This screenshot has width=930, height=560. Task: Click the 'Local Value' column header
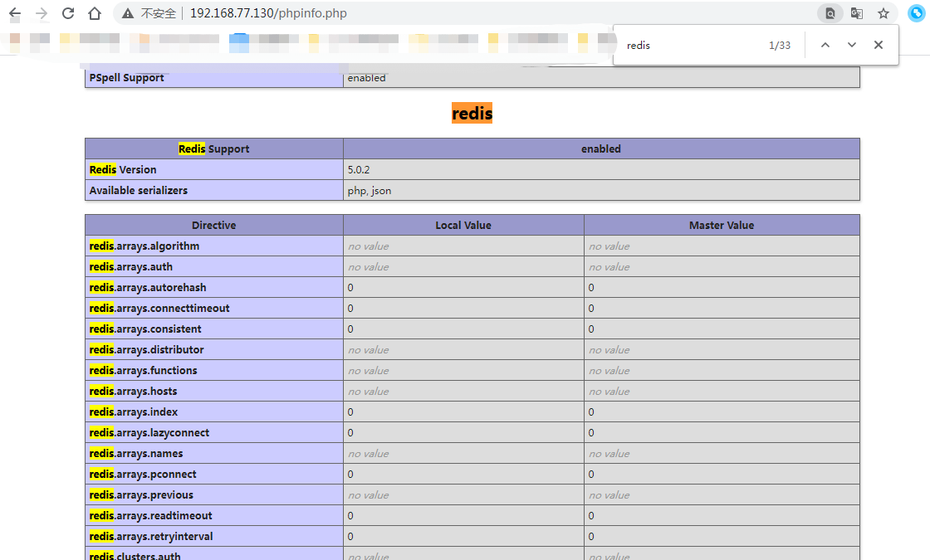tap(463, 225)
